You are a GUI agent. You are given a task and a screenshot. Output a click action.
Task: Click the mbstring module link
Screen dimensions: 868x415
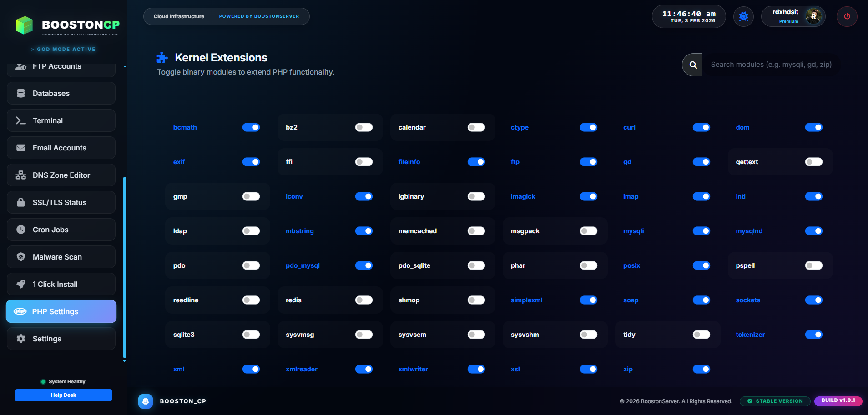[299, 231]
